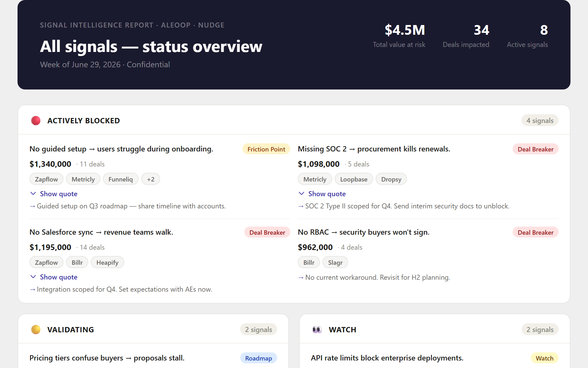Click the Friction Point tag
Screen dimensions: 588x368
pos(266,149)
